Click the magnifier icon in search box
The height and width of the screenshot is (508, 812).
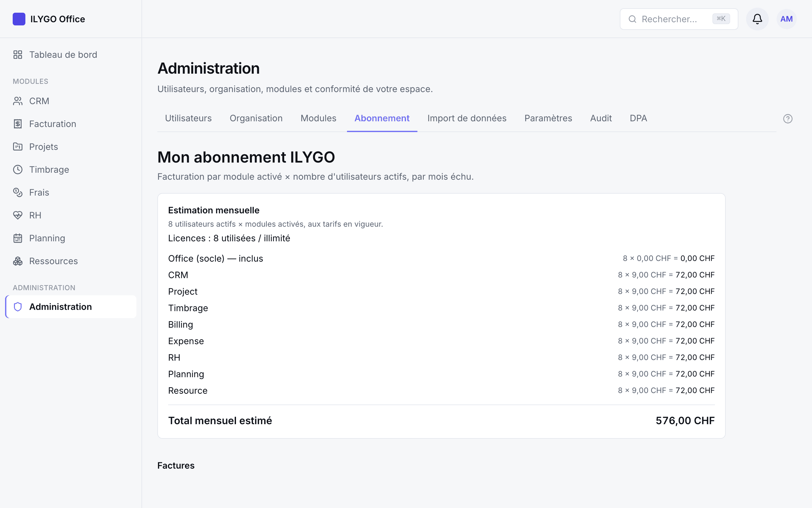click(x=632, y=19)
